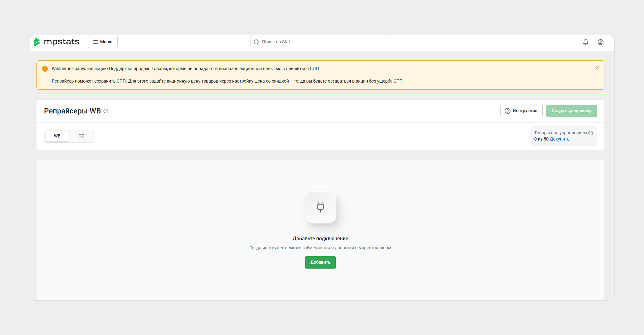Focus the Поиск по SKU search field
The image size is (644, 335).
tap(320, 42)
